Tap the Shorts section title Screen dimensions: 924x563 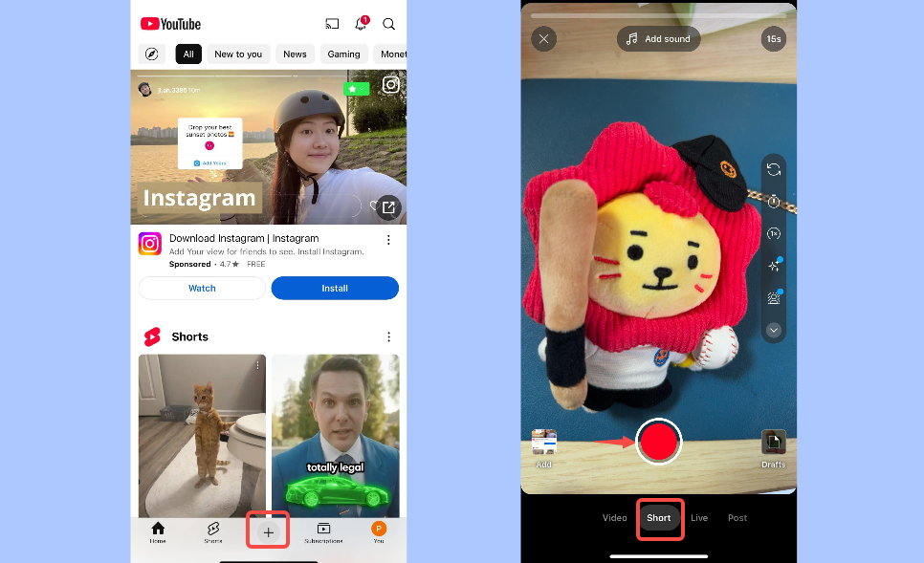[x=189, y=336]
